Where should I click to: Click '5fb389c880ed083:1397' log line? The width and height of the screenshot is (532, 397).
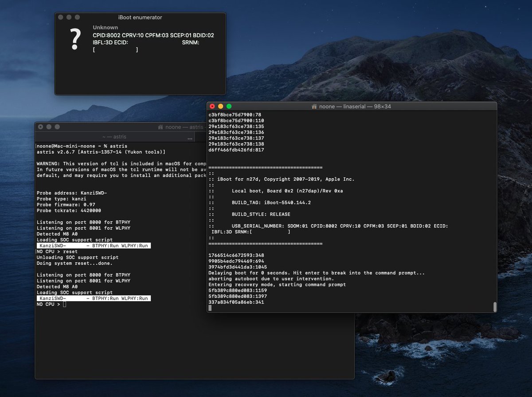[238, 296]
